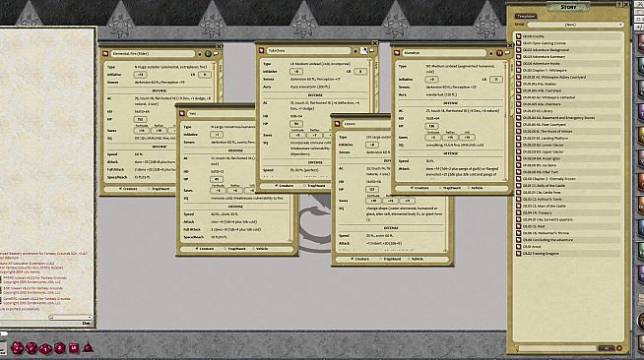Click the Templates button in Story window
This screenshot has width=644, height=360.
click(x=526, y=16)
